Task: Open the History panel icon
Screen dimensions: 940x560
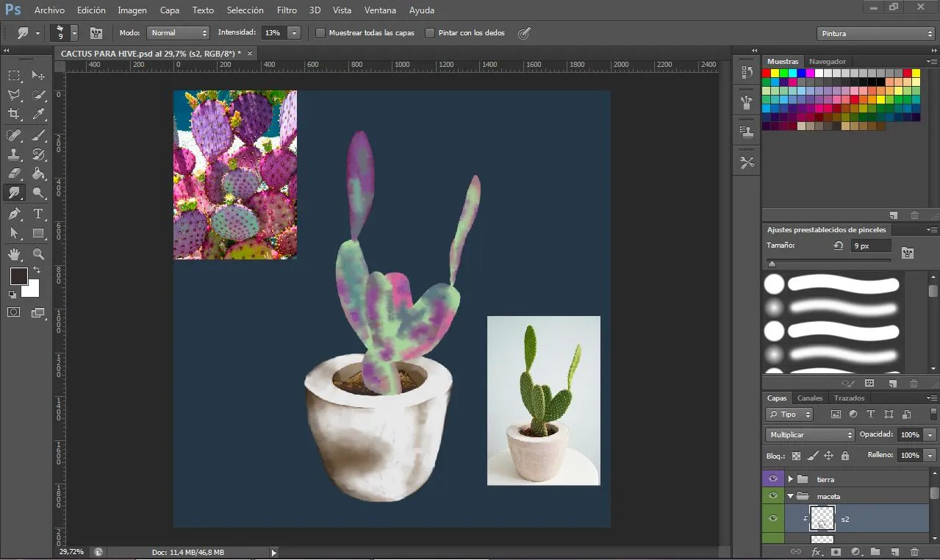Action: click(747, 72)
